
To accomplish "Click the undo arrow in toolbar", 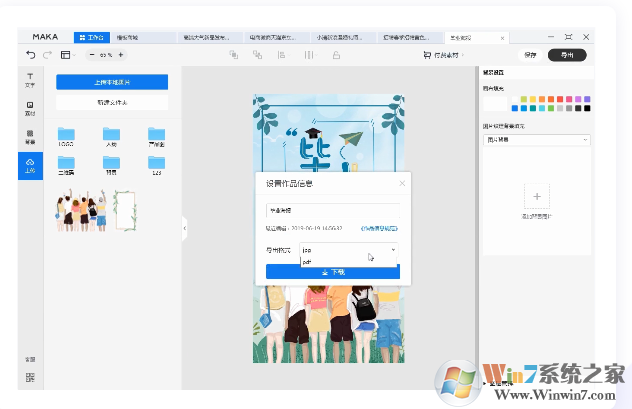I will 31,55.
